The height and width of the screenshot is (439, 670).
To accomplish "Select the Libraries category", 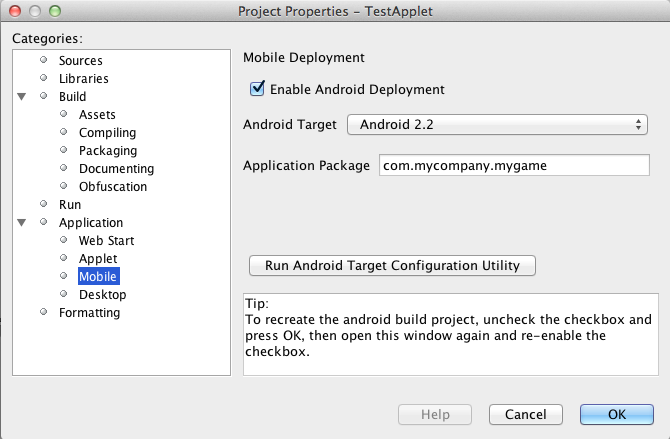I will (83, 79).
